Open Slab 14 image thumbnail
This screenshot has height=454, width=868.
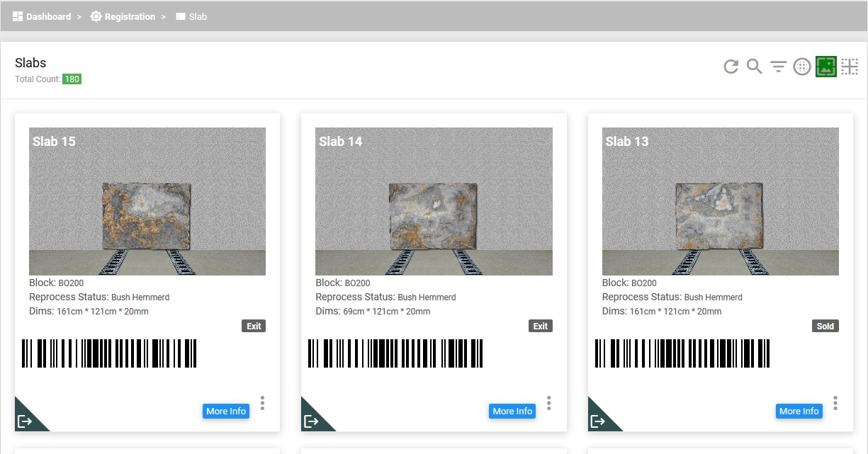pyautogui.click(x=434, y=201)
